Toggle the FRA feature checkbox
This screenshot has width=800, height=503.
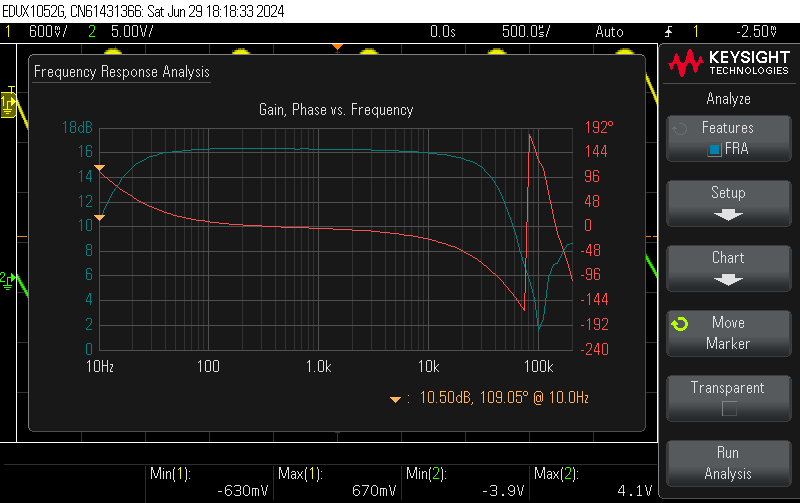click(714, 149)
